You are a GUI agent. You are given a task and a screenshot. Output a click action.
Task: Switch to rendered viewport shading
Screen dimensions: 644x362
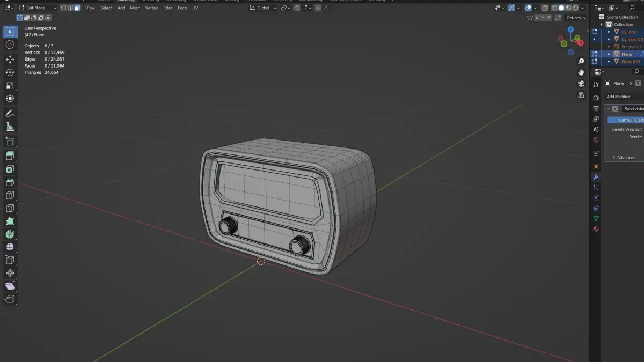point(576,8)
